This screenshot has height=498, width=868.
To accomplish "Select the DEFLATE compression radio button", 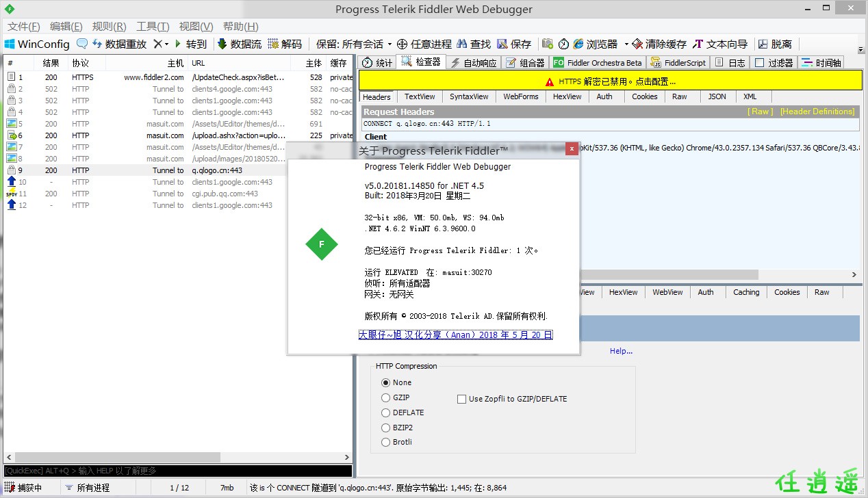I will 386,413.
